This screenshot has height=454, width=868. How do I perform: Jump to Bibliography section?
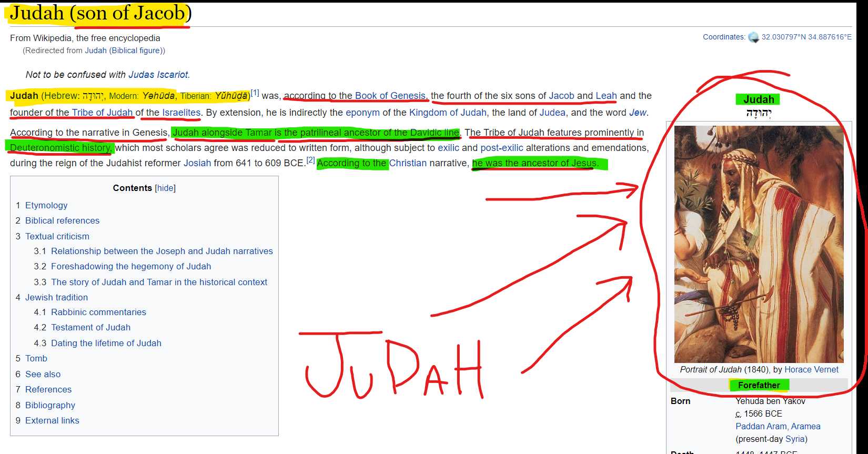click(50, 405)
